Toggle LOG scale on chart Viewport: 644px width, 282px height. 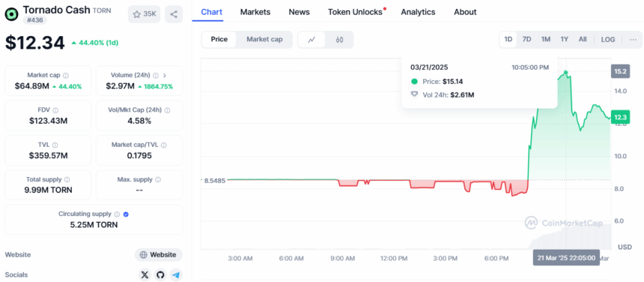(x=608, y=40)
